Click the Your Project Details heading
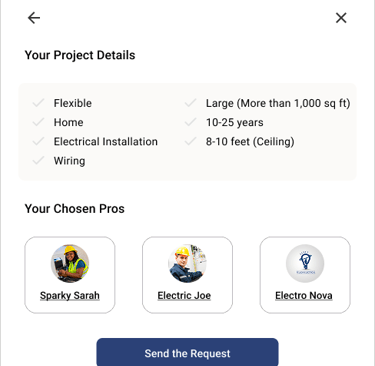The width and height of the screenshot is (375, 366). point(80,55)
